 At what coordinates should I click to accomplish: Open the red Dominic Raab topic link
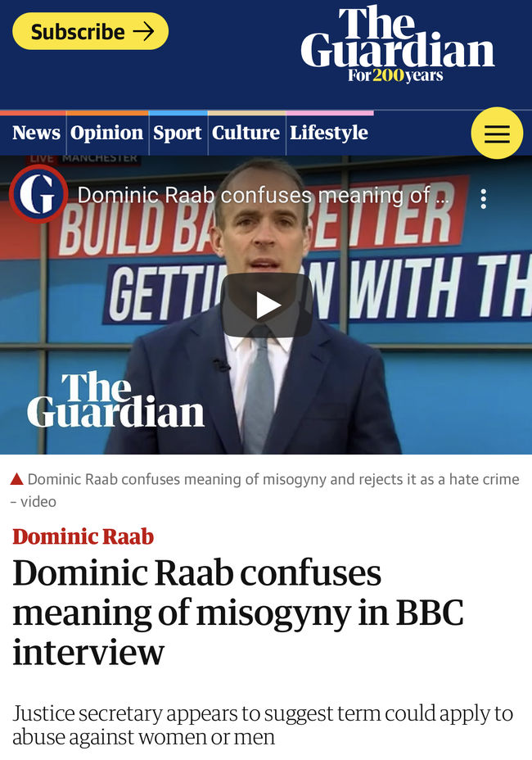[x=83, y=536]
